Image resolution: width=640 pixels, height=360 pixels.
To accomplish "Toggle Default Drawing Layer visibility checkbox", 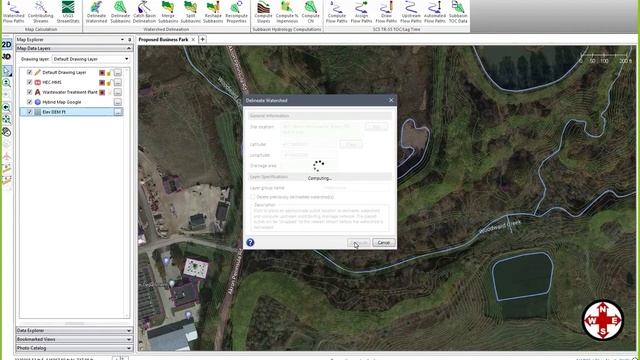I will [x=29, y=72].
